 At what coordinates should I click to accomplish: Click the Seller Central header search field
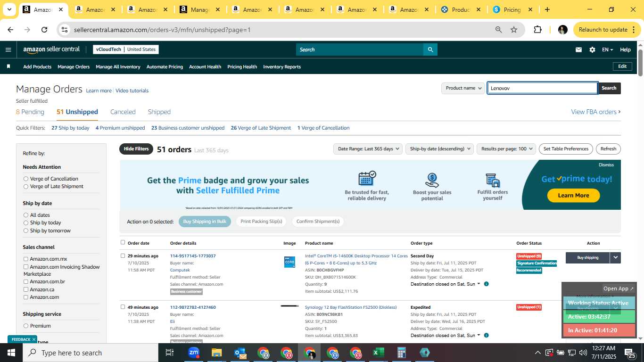(360, 49)
